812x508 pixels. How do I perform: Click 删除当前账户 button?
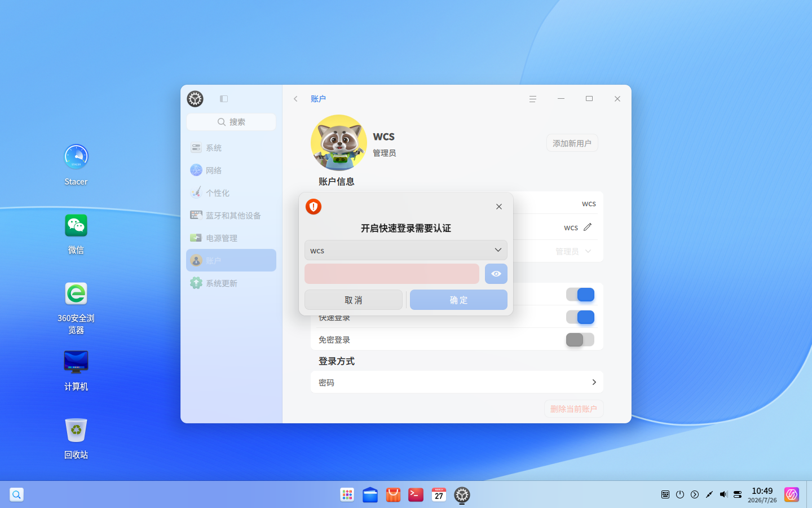pyautogui.click(x=573, y=409)
